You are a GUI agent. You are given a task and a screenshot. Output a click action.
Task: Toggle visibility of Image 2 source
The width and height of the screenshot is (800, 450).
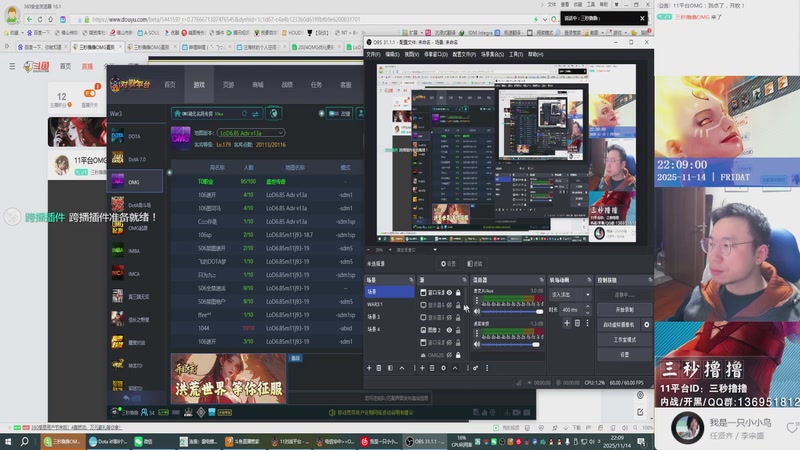(449, 330)
